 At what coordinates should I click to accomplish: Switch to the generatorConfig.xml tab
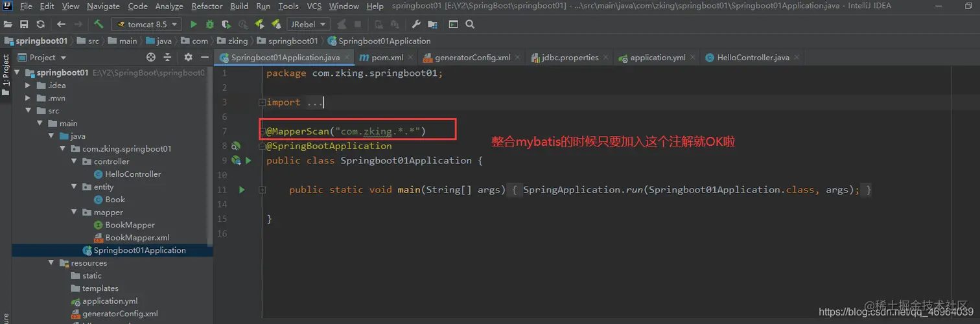pyautogui.click(x=472, y=57)
